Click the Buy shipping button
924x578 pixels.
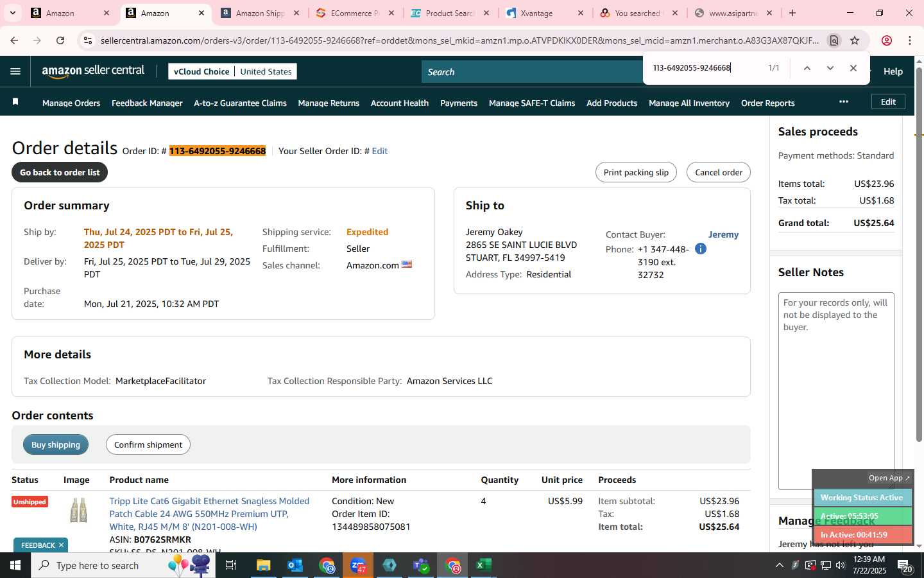pyautogui.click(x=56, y=444)
